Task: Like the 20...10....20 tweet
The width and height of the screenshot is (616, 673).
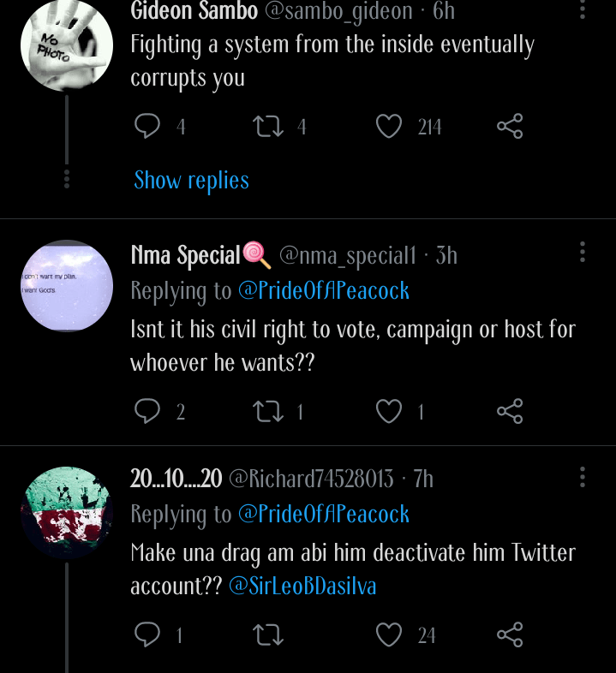Action: click(389, 634)
